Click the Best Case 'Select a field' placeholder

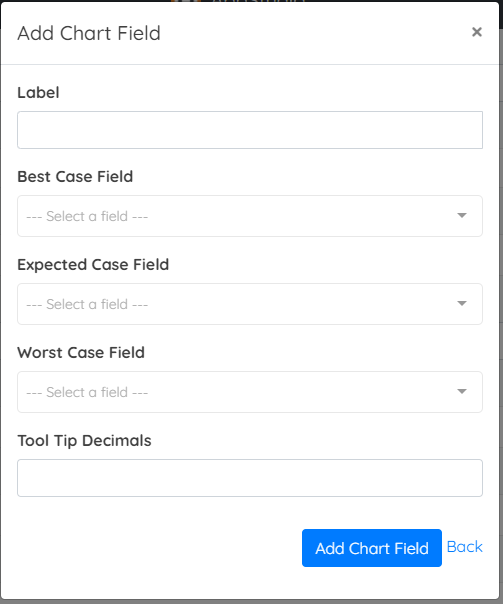[x=87, y=216]
